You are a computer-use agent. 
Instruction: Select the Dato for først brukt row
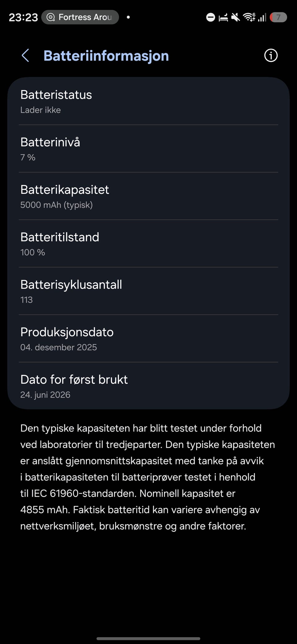tap(148, 386)
